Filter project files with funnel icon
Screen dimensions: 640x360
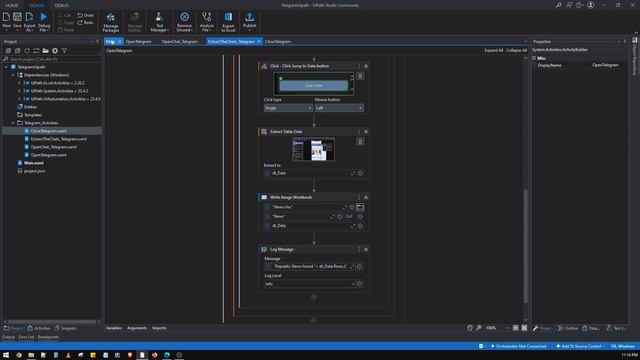[64, 51]
